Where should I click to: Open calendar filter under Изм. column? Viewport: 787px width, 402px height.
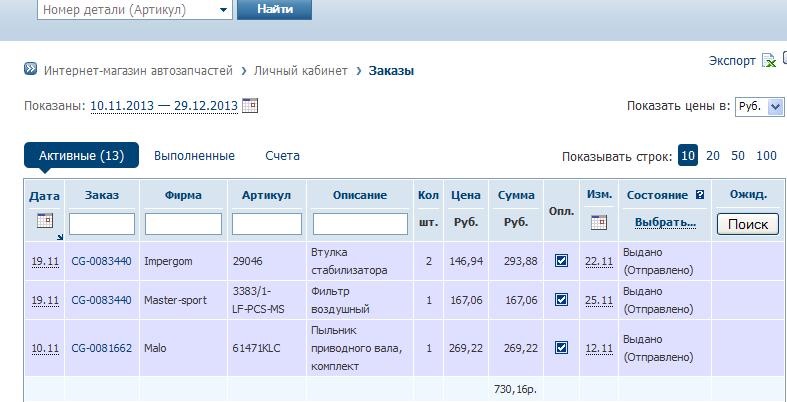tap(599, 222)
